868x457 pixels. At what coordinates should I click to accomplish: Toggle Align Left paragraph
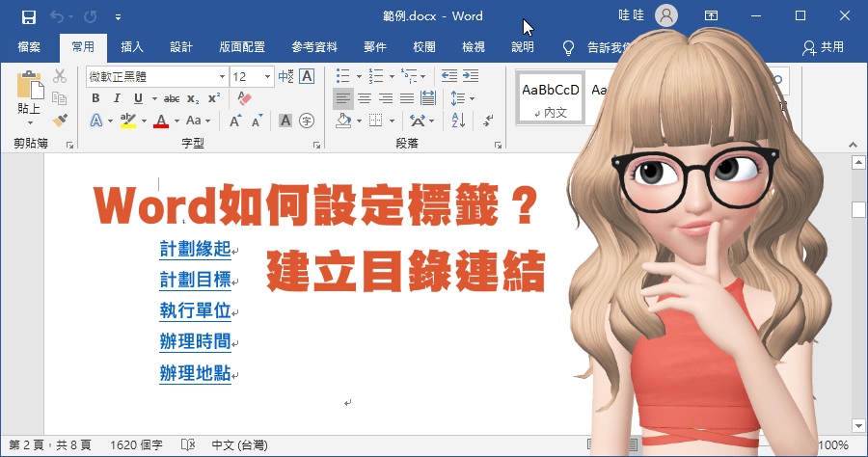click(x=343, y=98)
